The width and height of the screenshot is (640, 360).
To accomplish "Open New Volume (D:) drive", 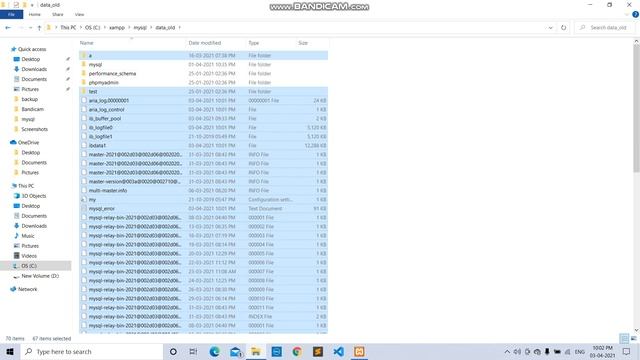I will coord(40,276).
